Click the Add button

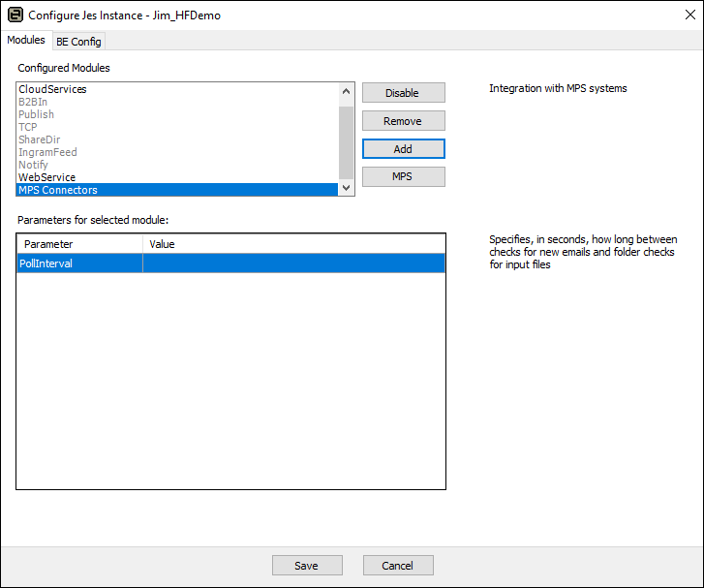[404, 148]
